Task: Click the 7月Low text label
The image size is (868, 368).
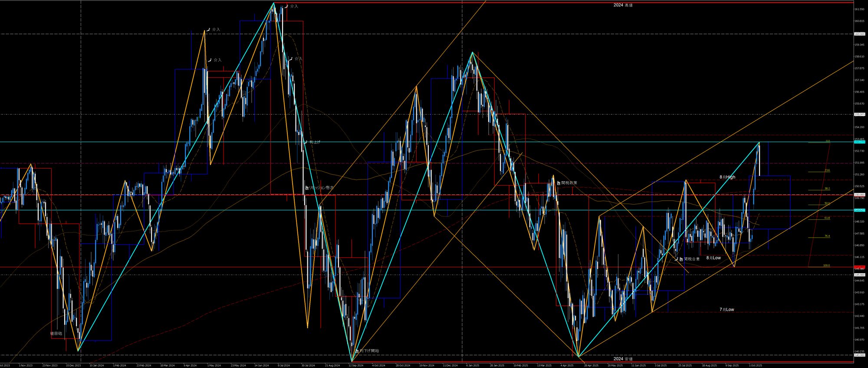Action: [x=727, y=309]
